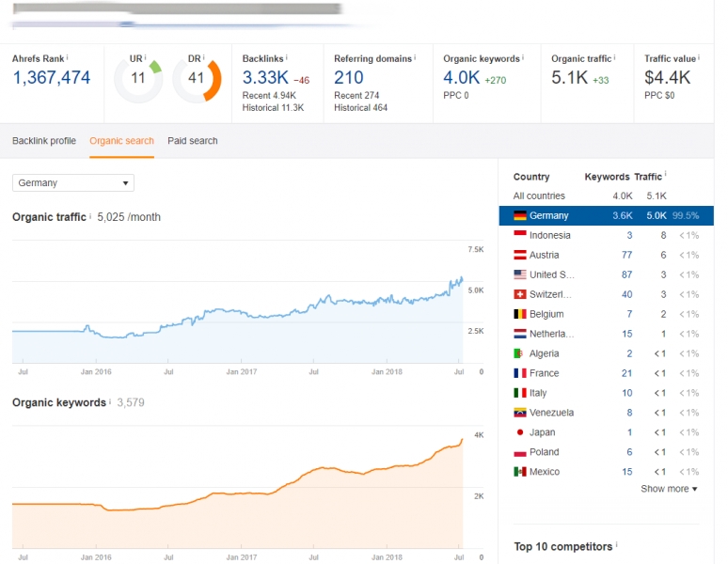
Task: Click the info icon next to Ahrefs Rank
Action: click(x=67, y=57)
